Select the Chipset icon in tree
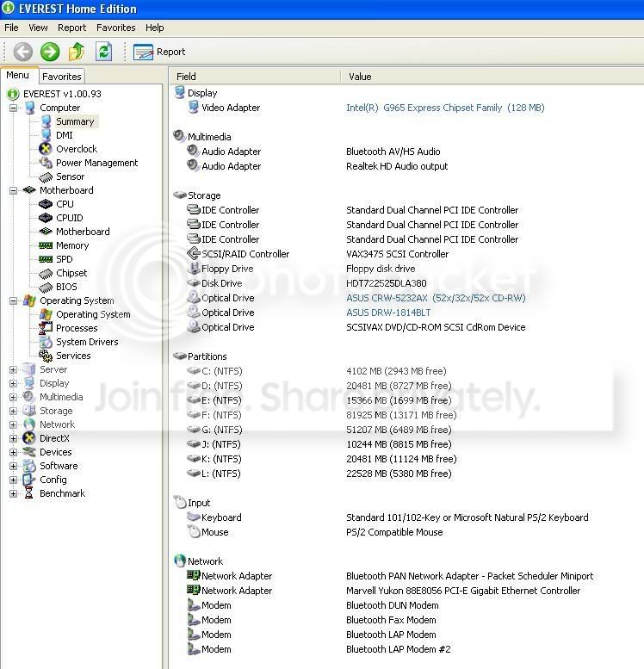644x669 pixels. coord(46,274)
